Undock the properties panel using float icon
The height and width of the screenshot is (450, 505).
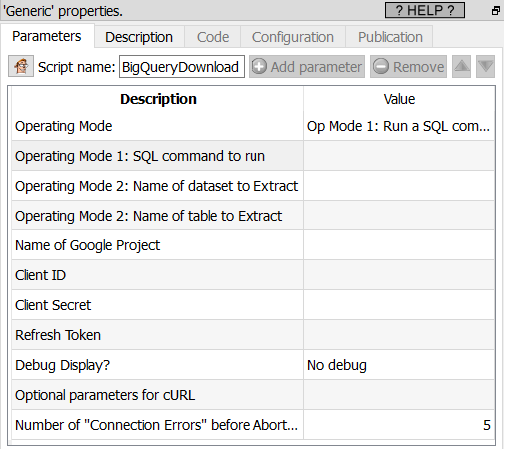coord(496,11)
